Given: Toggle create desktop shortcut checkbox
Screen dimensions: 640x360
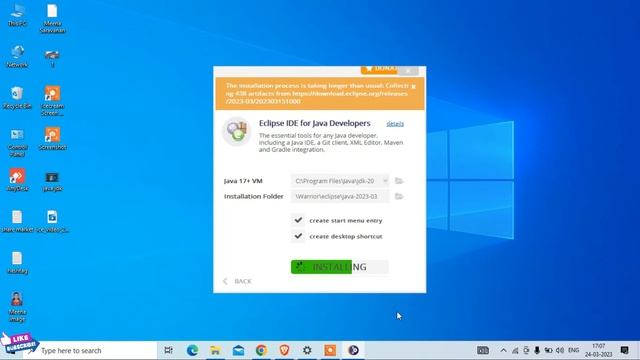Looking at the screenshot, I should coord(298,236).
